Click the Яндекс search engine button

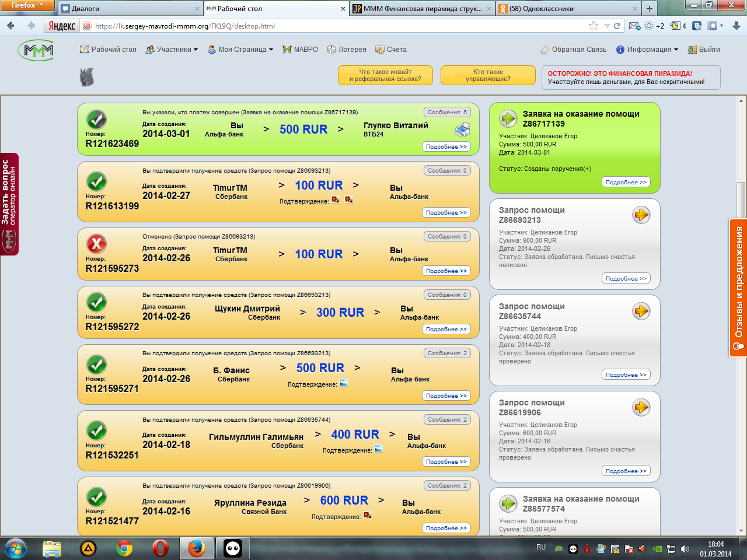tap(62, 26)
